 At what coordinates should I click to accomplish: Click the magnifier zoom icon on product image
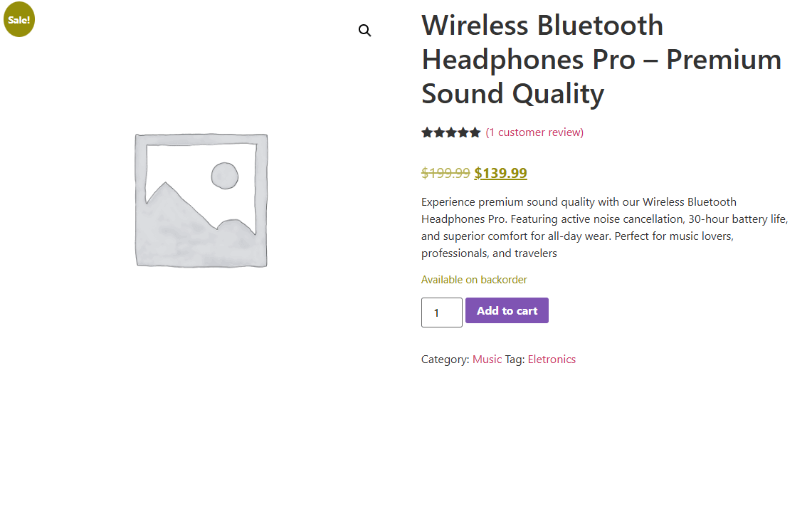[x=365, y=31]
